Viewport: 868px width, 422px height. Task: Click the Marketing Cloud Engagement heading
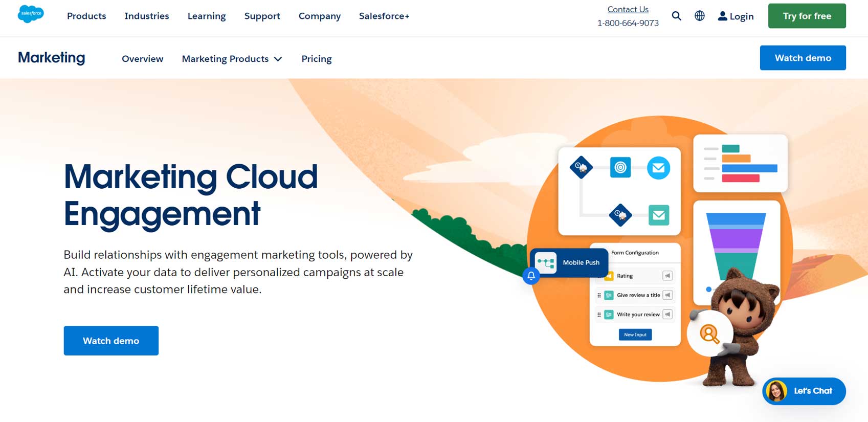190,195
